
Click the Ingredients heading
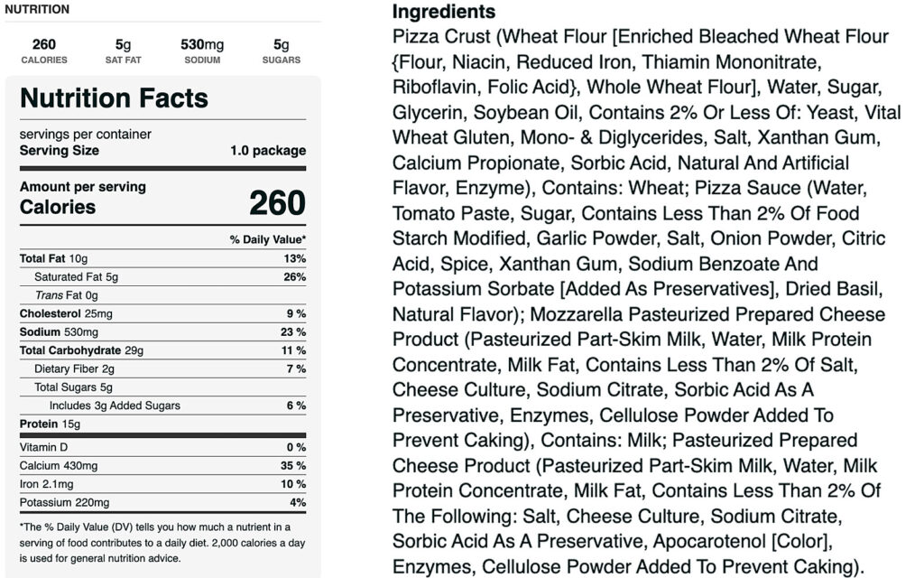pyautogui.click(x=444, y=12)
